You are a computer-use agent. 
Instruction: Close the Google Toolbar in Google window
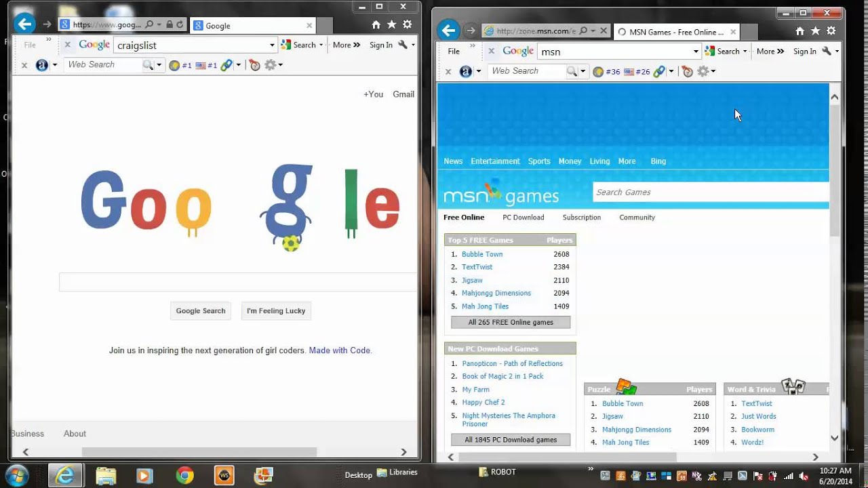click(x=67, y=45)
